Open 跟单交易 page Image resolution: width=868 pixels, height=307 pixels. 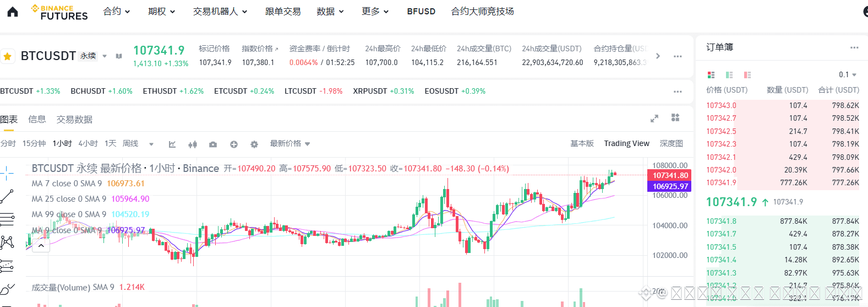click(283, 12)
